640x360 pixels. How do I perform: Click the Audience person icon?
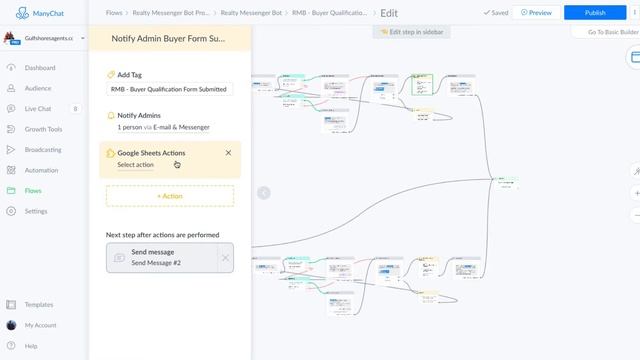pos(11,88)
